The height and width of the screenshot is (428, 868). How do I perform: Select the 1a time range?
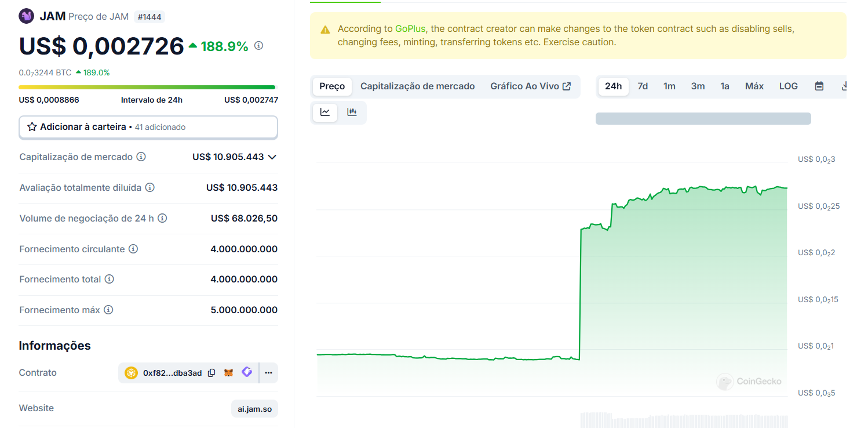point(725,86)
